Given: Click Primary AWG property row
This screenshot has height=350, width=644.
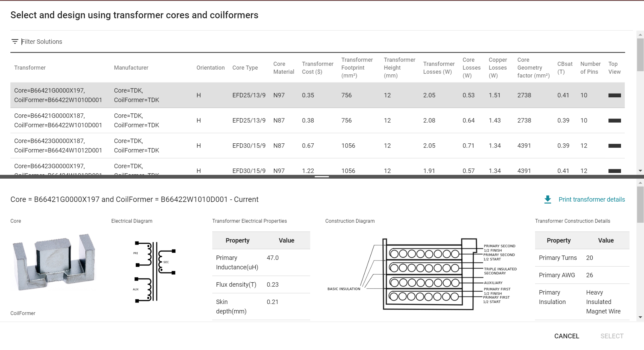Looking at the screenshot, I should point(582,275).
